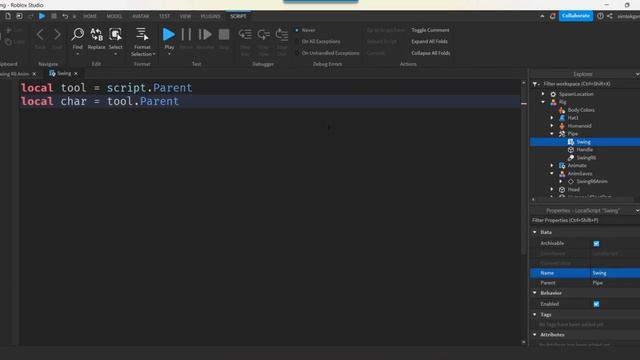This screenshot has width=640, height=360.
Task: Click the quick-access Stop square icon
Action: (x=54, y=16)
